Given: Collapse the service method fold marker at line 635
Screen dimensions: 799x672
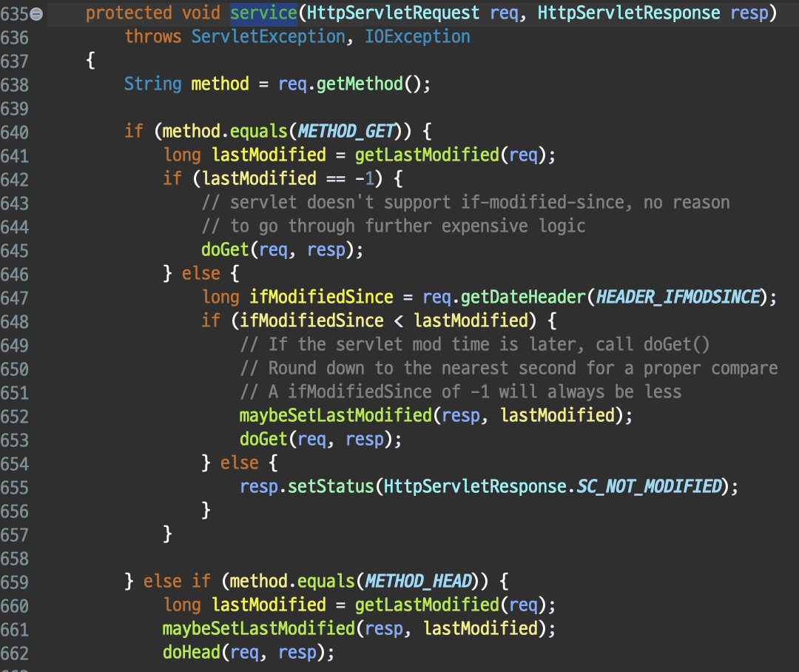Looking at the screenshot, I should [x=36, y=14].
